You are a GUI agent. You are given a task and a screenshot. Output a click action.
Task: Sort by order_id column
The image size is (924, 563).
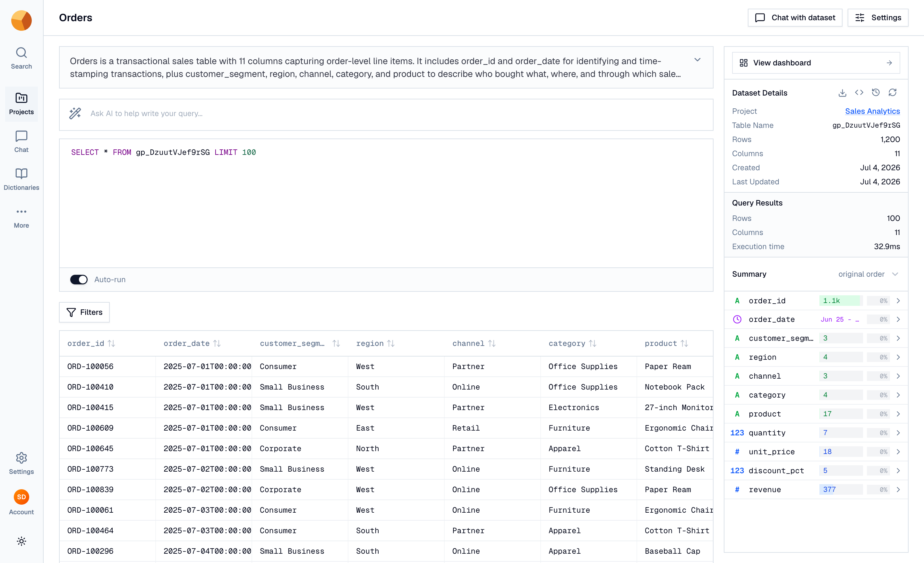point(111,343)
